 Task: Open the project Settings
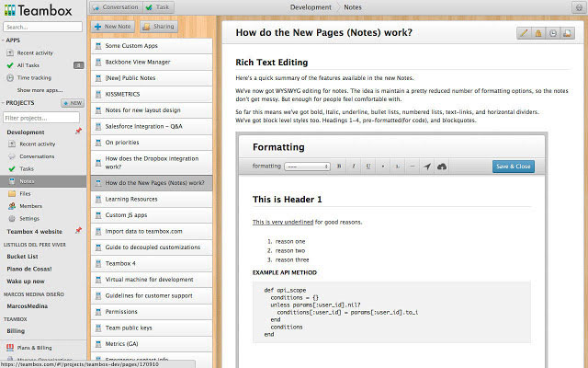[28, 218]
